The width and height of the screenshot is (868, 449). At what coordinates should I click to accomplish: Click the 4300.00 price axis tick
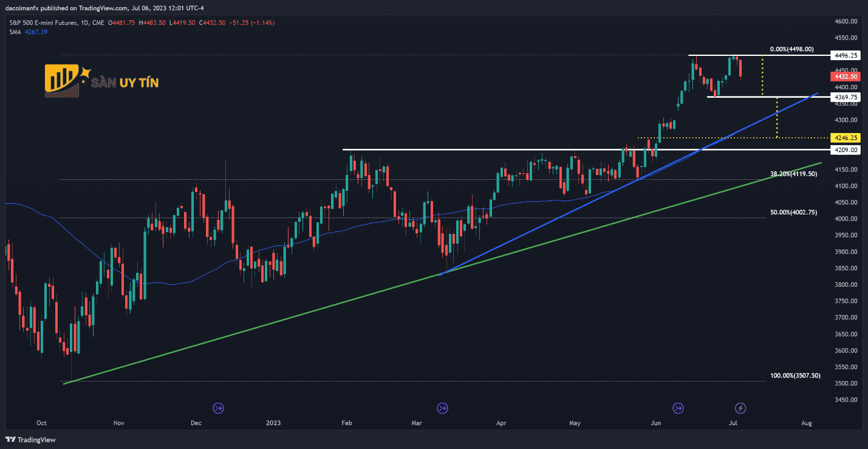pyautogui.click(x=846, y=120)
